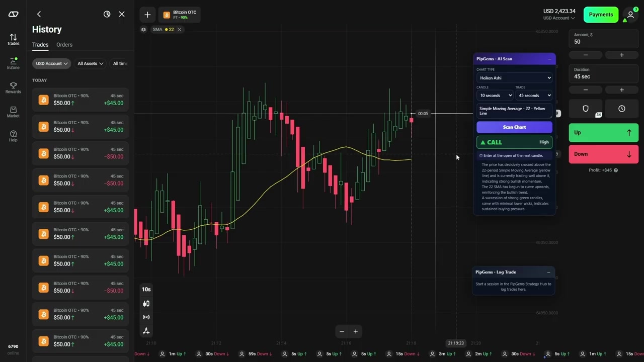
Task: Open the indicator layers icon
Action: click(x=143, y=29)
